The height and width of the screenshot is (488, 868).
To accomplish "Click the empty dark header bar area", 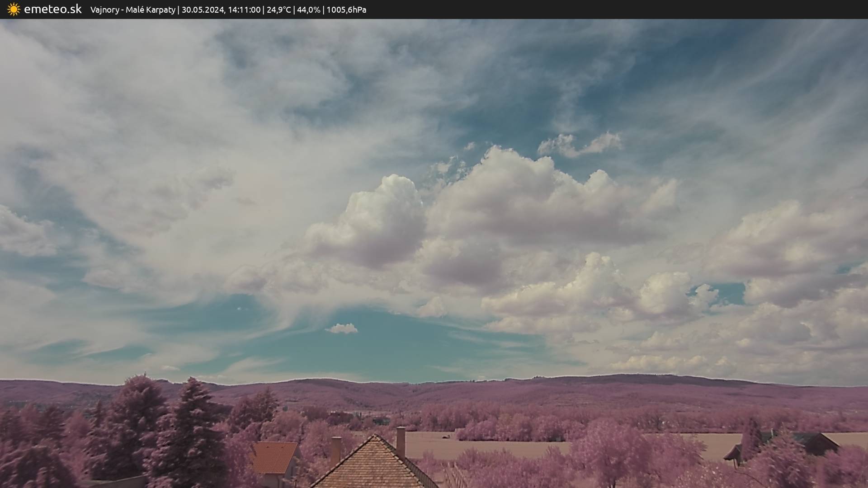I will pos(633,9).
